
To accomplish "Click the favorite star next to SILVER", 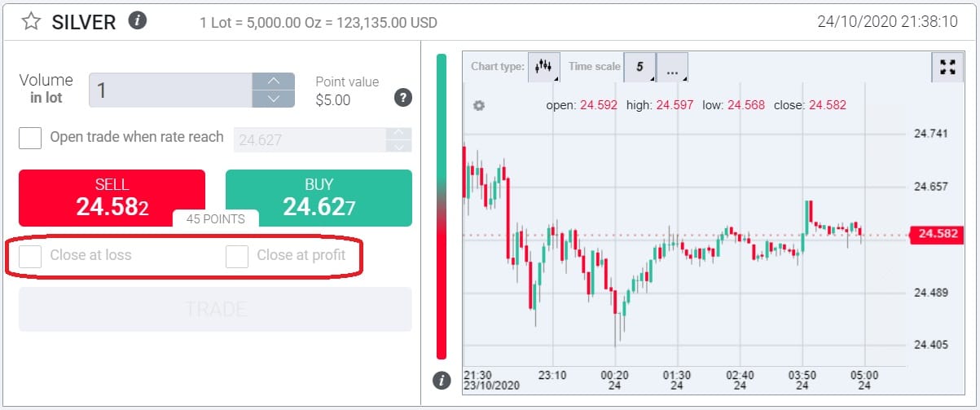I will (31, 22).
